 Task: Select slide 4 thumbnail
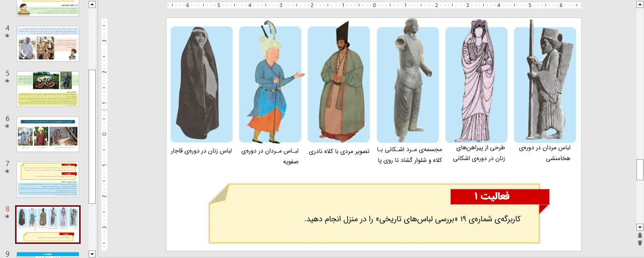click(x=48, y=44)
